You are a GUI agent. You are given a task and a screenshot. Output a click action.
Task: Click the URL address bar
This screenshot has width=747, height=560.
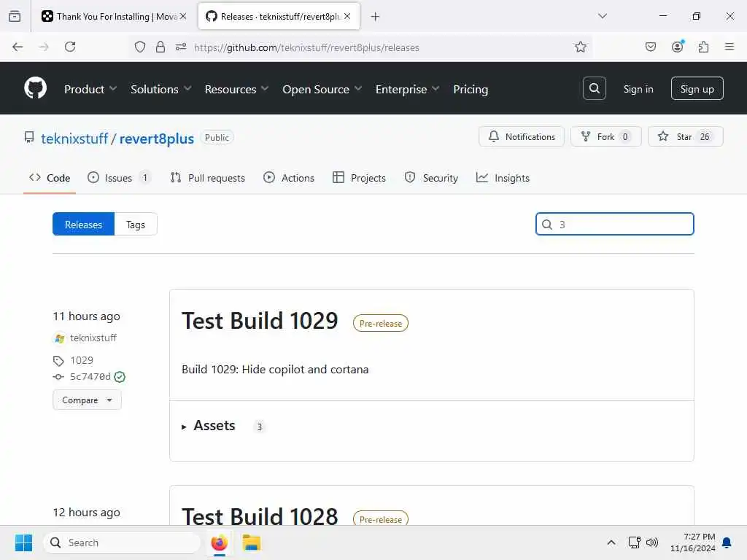tap(360, 47)
